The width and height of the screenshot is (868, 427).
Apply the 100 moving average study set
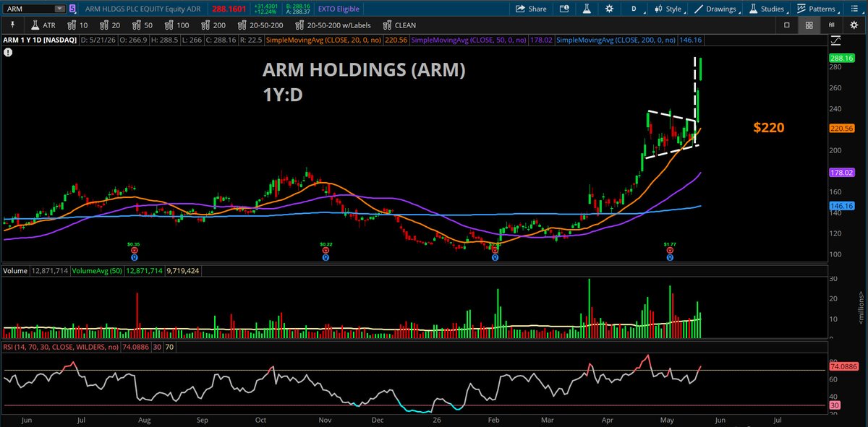point(176,25)
